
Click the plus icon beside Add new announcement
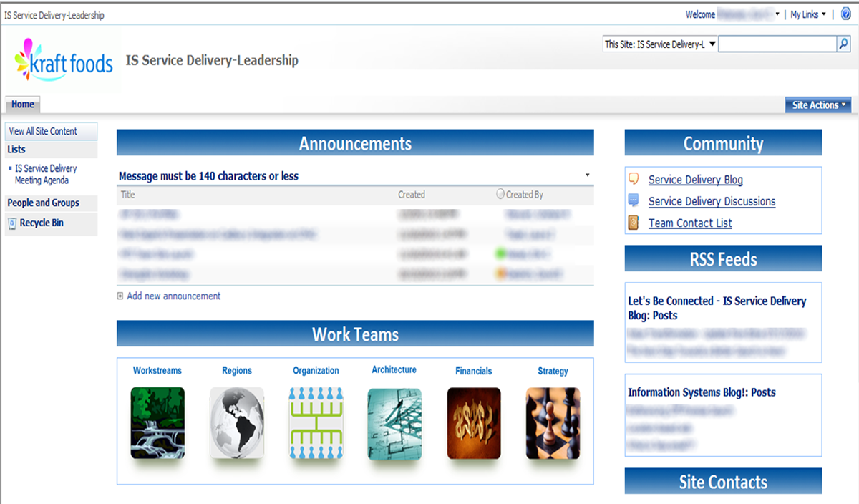[120, 296]
